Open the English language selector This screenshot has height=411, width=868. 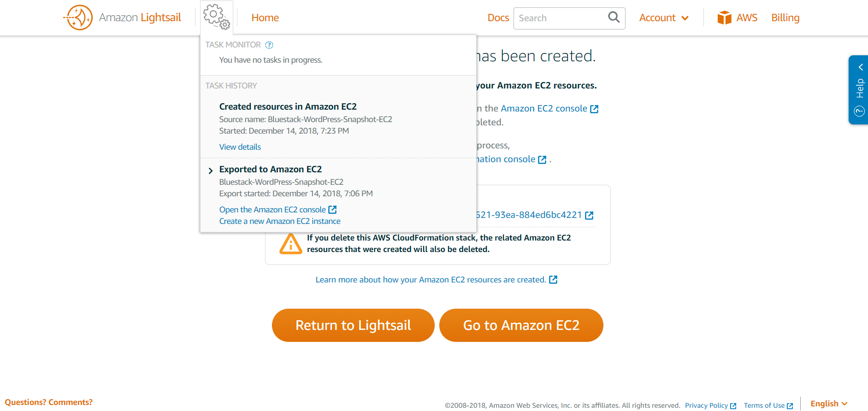pos(829,404)
